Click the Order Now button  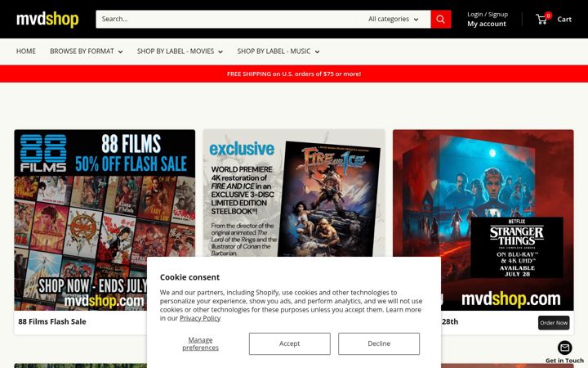pos(554,323)
